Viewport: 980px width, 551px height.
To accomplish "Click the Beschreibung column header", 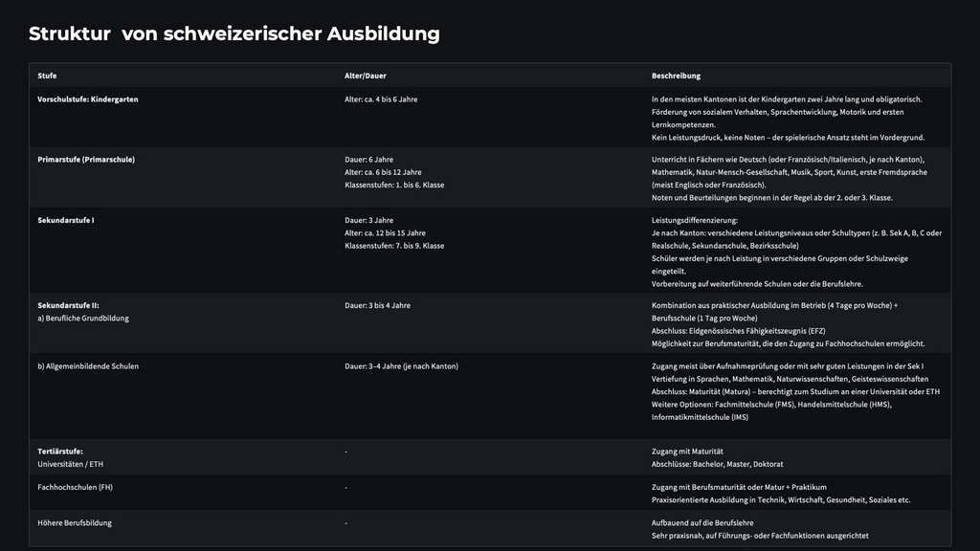I will point(676,76).
